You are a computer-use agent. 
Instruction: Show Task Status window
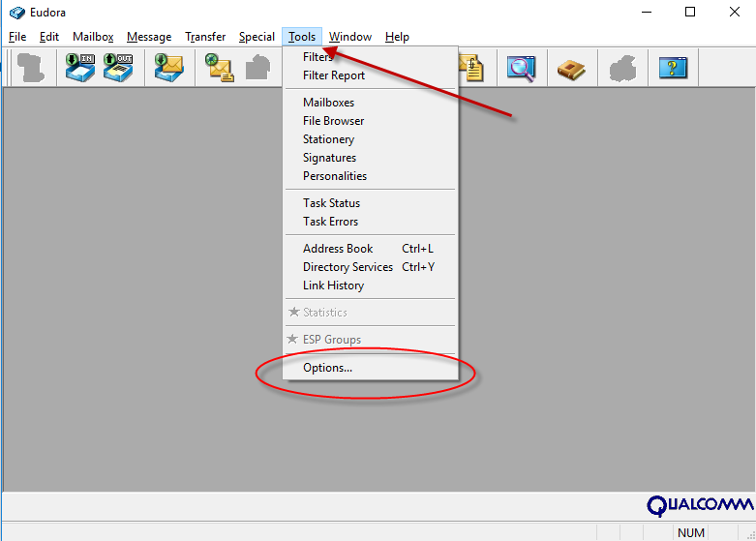[371, 203]
